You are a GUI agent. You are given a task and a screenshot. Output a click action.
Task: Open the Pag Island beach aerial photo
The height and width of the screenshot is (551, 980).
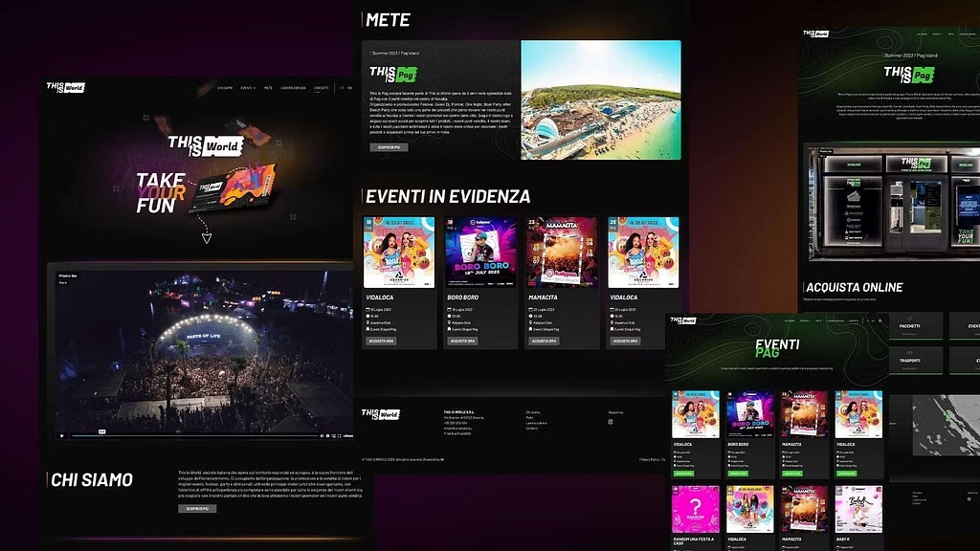600,99
